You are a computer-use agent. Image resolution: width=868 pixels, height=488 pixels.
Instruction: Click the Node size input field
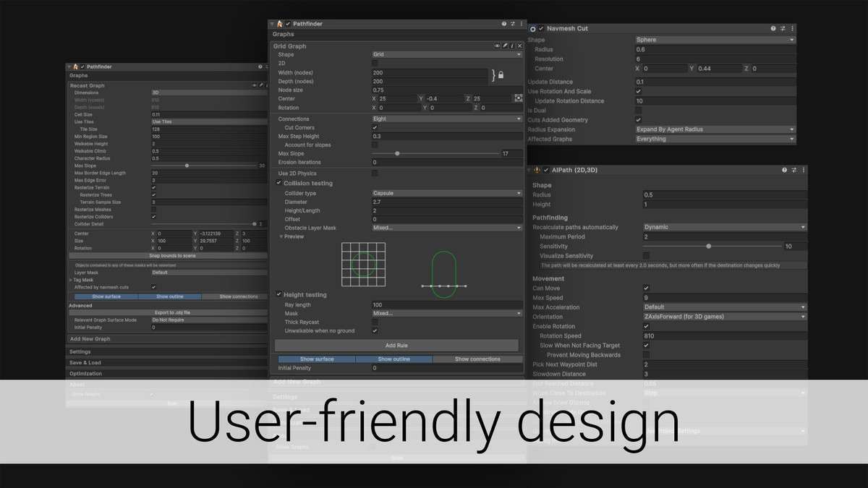[x=447, y=90]
